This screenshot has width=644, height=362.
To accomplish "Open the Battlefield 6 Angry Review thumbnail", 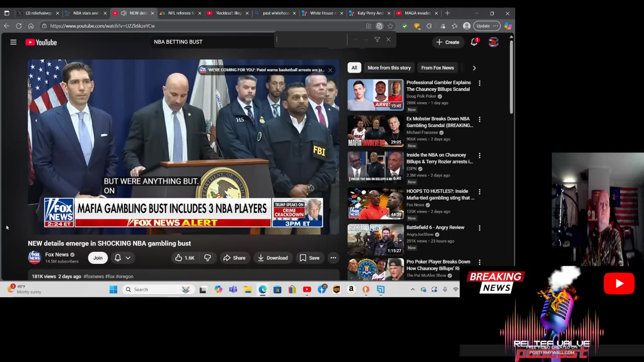I will pyautogui.click(x=375, y=239).
